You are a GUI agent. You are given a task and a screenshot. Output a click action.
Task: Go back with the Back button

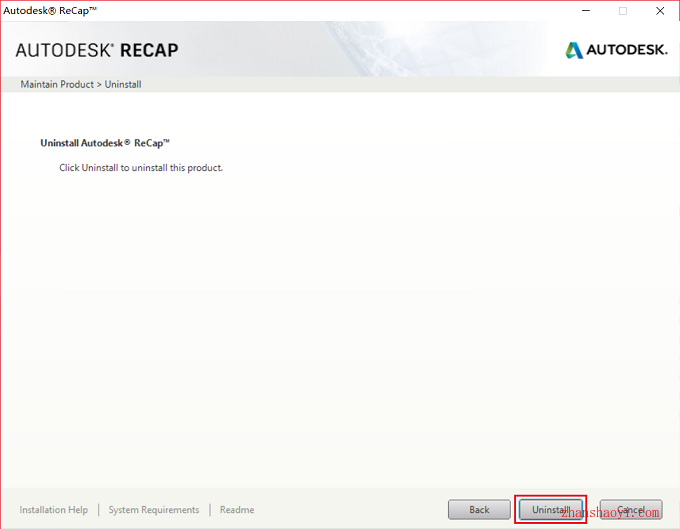coord(479,509)
